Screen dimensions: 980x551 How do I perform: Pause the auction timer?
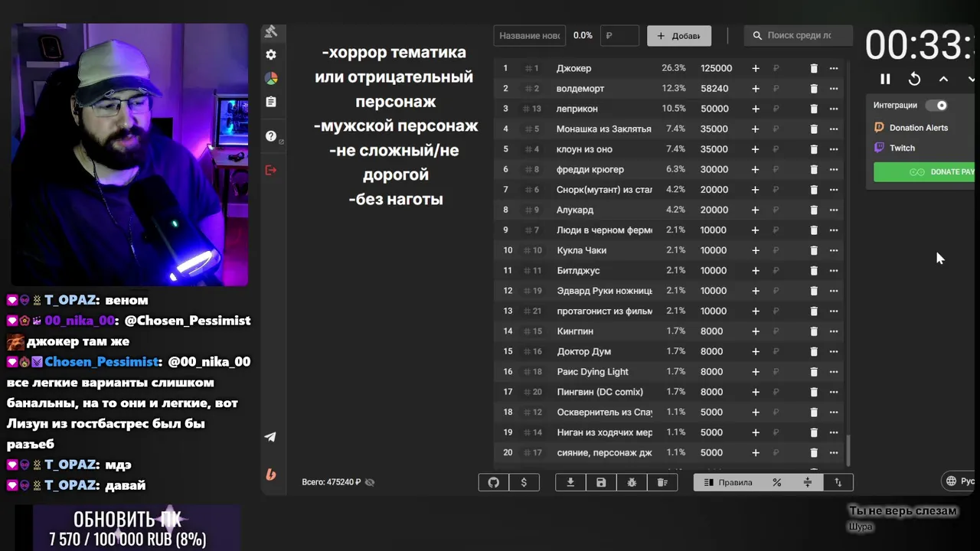(x=885, y=79)
